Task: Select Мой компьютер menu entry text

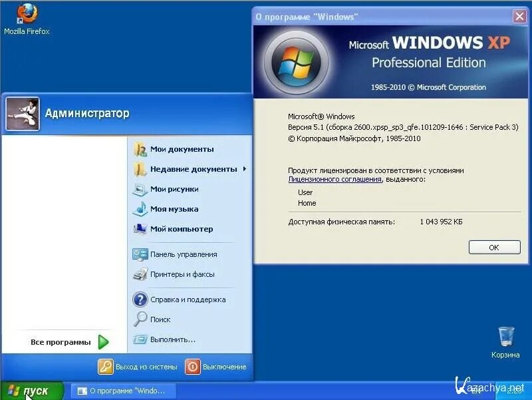Action: coord(182,229)
